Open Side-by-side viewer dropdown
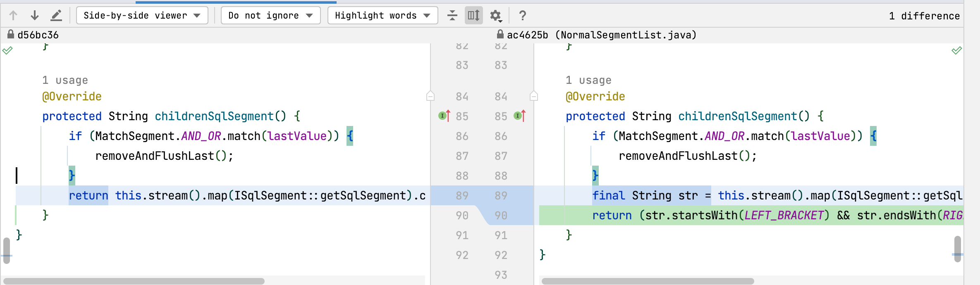 coord(142,16)
